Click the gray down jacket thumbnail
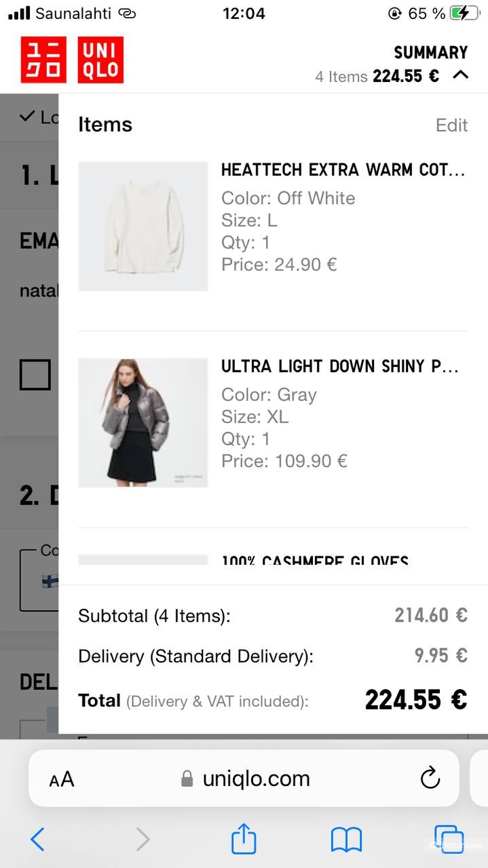 pyautogui.click(x=143, y=422)
